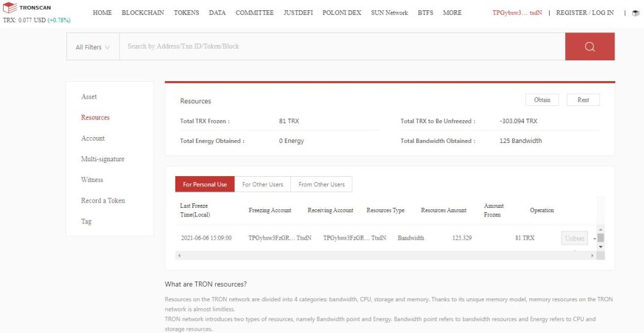
Task: Select Witness in the sidebar
Action: coord(92,180)
